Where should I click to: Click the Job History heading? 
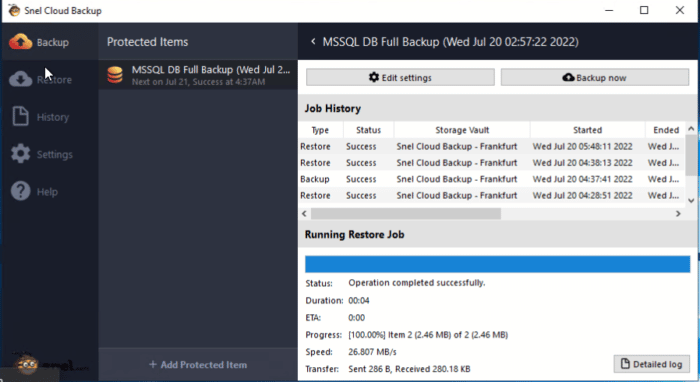click(333, 108)
